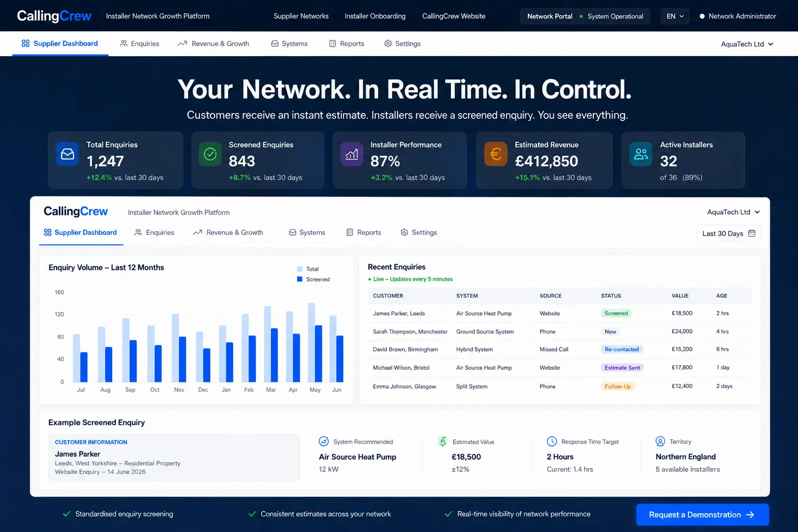
Task: Click the Screened status badge for James Parker
Action: click(616, 313)
